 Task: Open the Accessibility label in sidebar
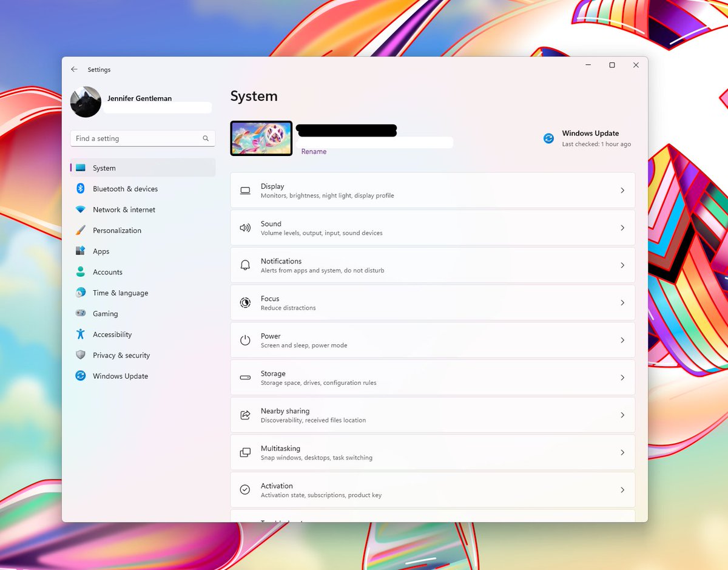pos(112,334)
